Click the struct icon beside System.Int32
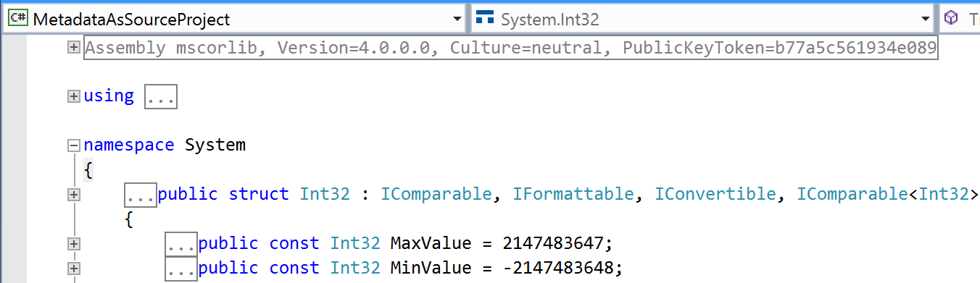Screen dimensions: 980x283 coord(485,18)
